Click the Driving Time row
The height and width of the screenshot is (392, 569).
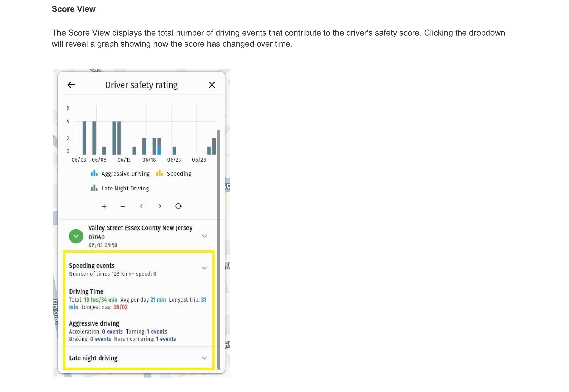138,299
